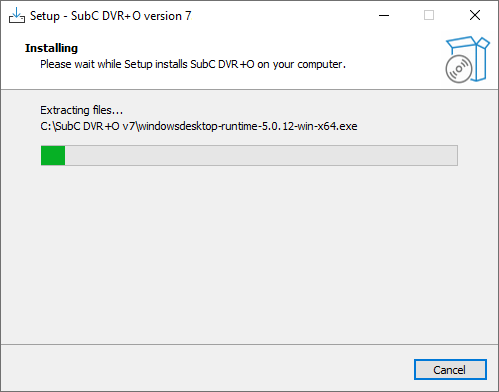Minimize the Setup window
499x392 pixels.
384,15
